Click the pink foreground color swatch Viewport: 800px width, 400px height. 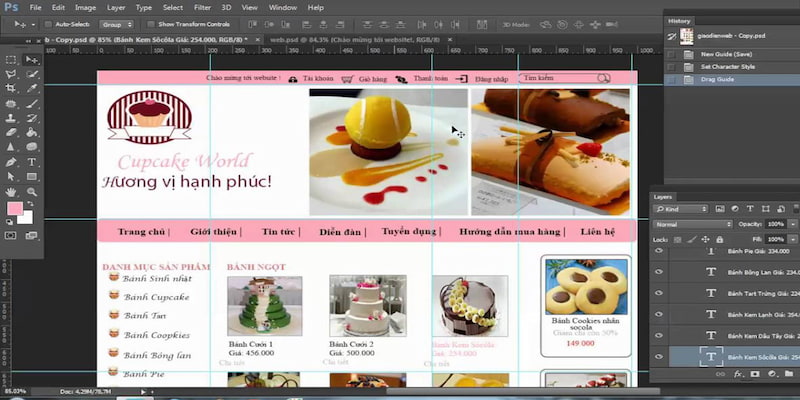tap(14, 209)
